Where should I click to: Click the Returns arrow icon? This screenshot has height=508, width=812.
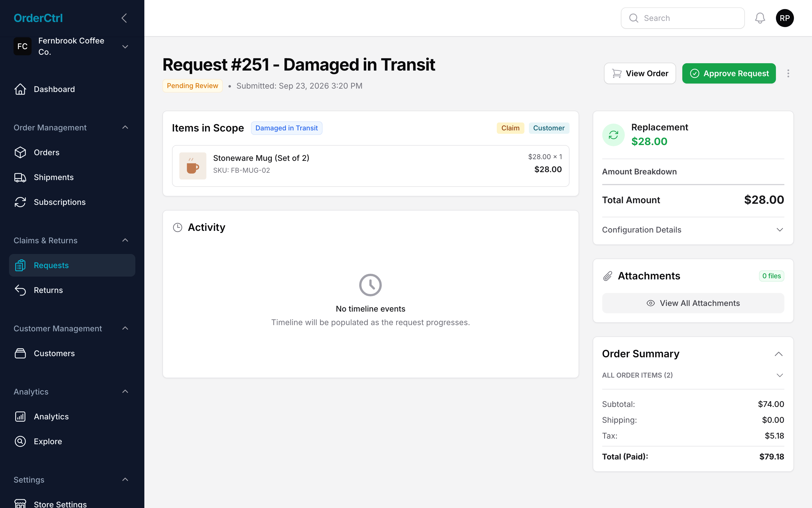click(20, 290)
